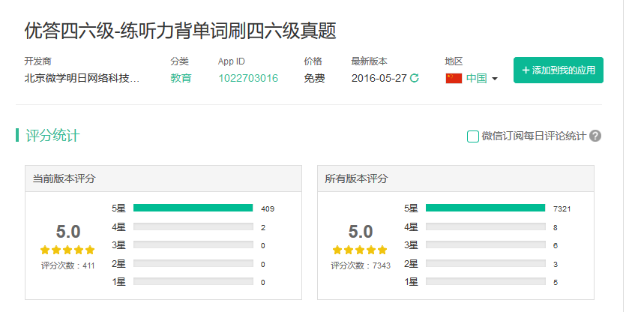
Task: Click the 2016-05-27 version date
Action: click(x=379, y=78)
